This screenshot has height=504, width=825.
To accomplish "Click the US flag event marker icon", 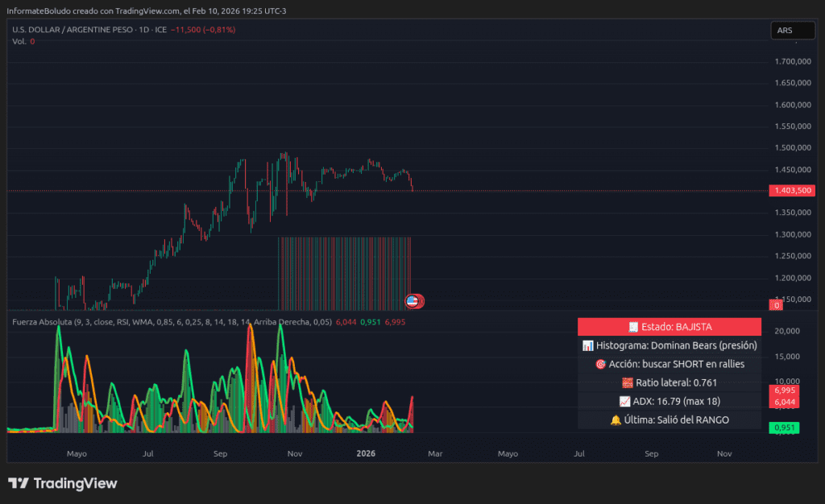I will pyautogui.click(x=413, y=301).
